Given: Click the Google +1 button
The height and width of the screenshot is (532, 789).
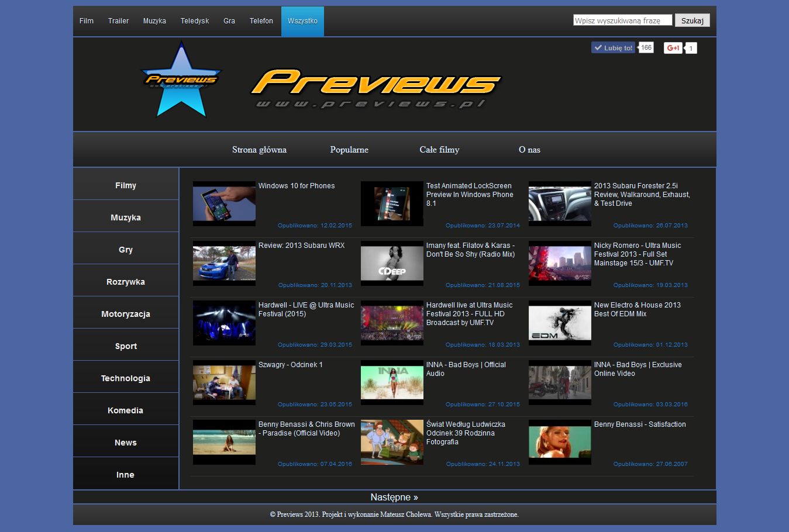Looking at the screenshot, I should (x=673, y=48).
